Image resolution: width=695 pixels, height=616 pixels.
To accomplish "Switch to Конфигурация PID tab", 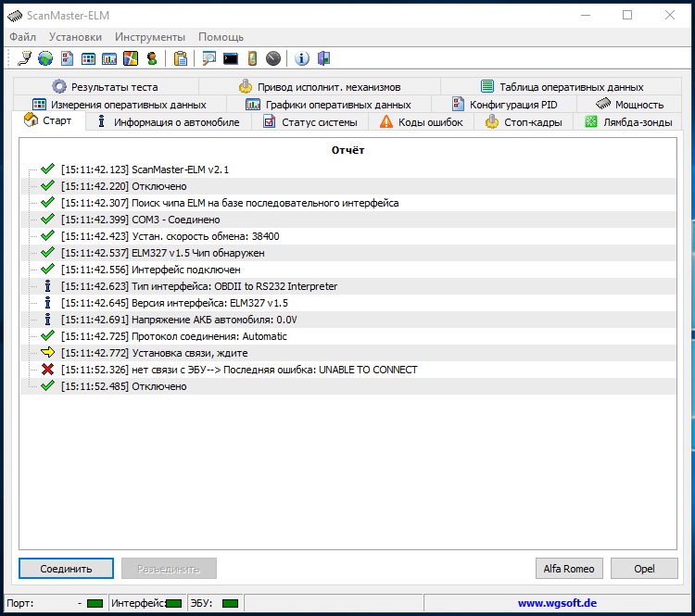I will point(504,105).
